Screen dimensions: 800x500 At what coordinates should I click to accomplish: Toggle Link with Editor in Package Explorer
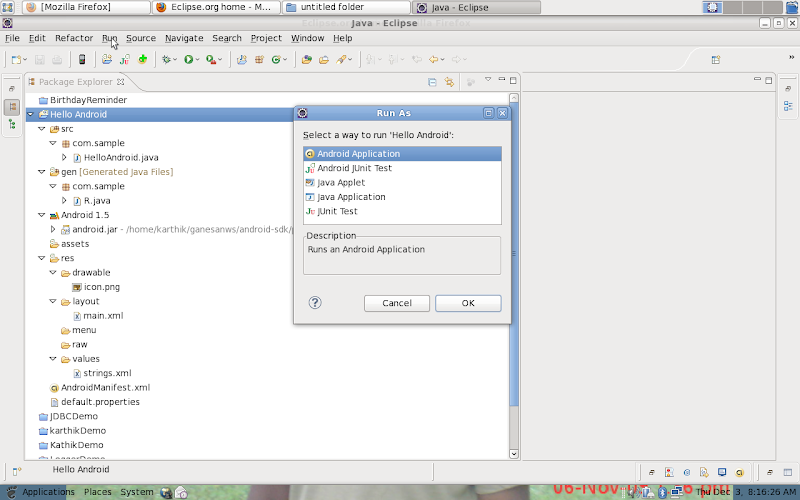[x=449, y=82]
